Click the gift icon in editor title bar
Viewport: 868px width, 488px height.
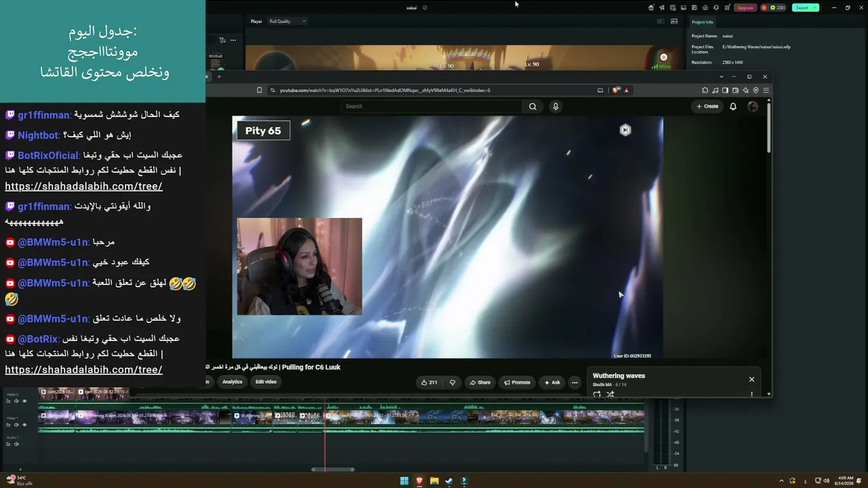point(651,7)
